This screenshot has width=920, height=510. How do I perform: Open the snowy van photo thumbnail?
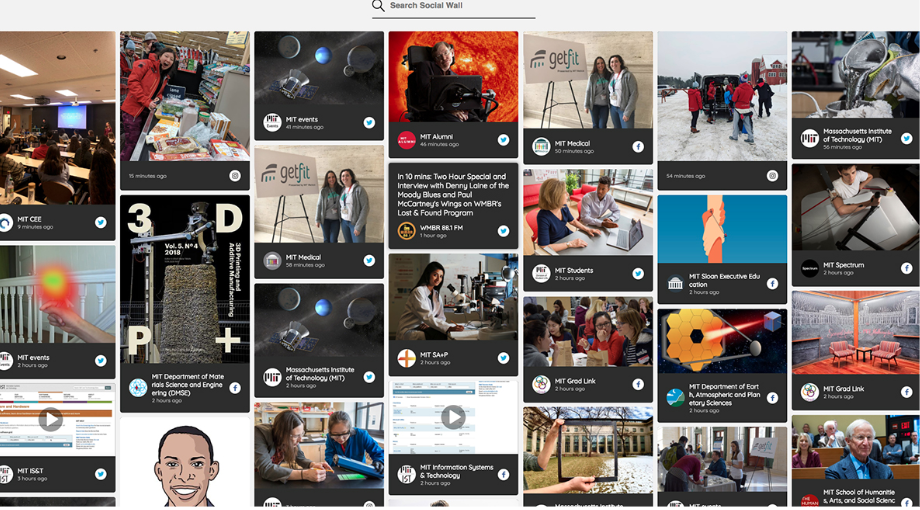coord(722,96)
